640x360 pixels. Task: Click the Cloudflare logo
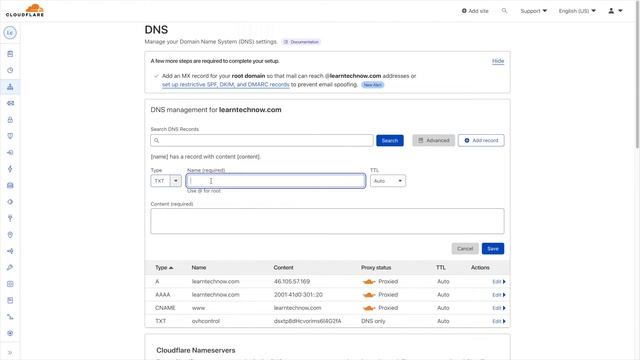tap(25, 10)
